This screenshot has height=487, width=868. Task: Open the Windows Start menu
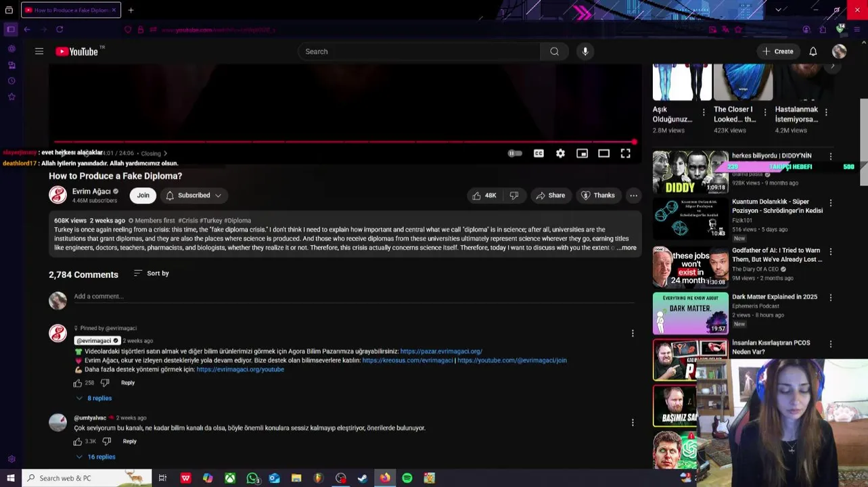10,478
